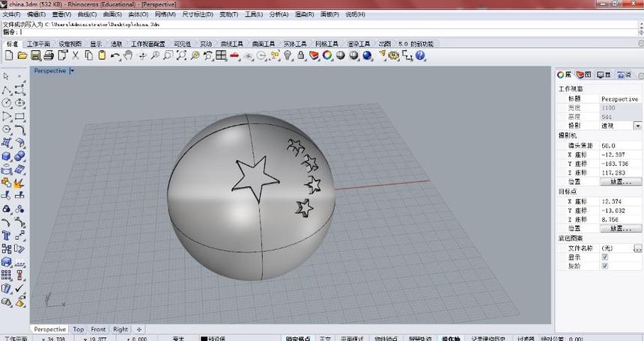Viewport: 644px width, 341px height.
Task: Open Help via blue question mark icon
Action: pos(420,55)
